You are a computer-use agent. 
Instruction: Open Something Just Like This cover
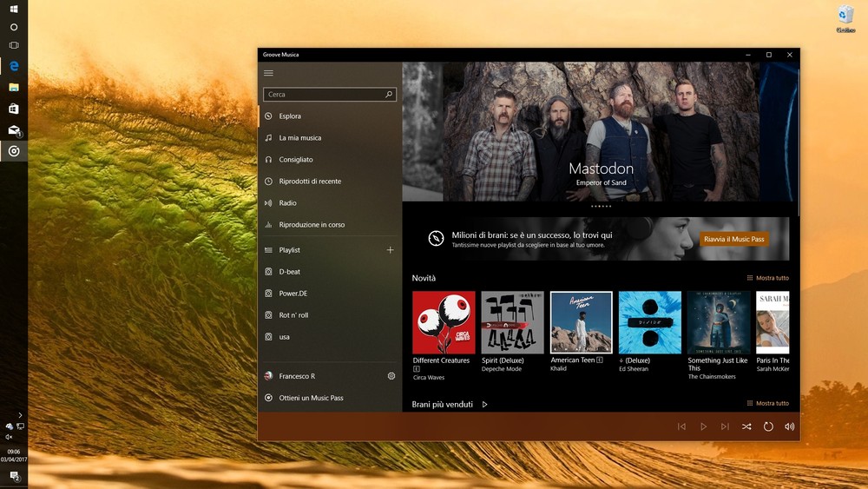tap(718, 322)
